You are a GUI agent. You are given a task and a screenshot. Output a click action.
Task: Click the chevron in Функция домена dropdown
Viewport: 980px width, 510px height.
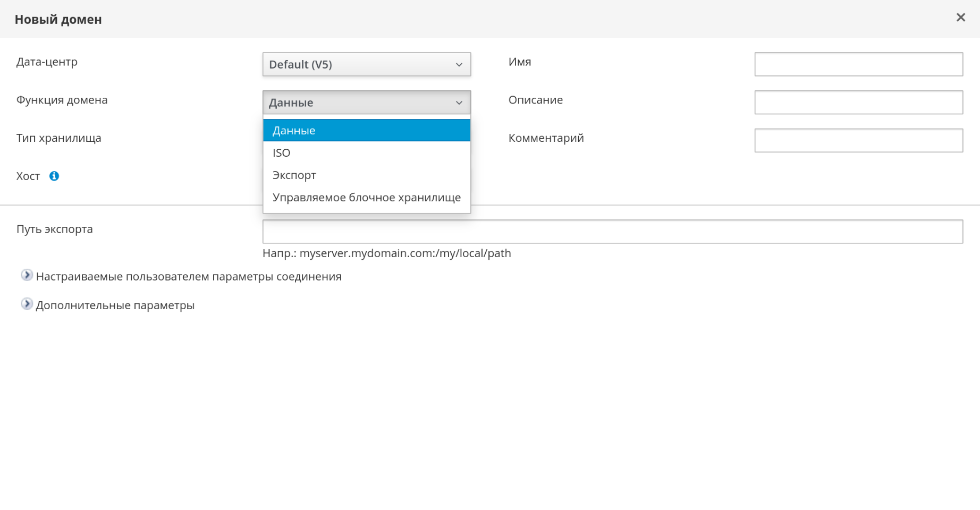click(459, 103)
